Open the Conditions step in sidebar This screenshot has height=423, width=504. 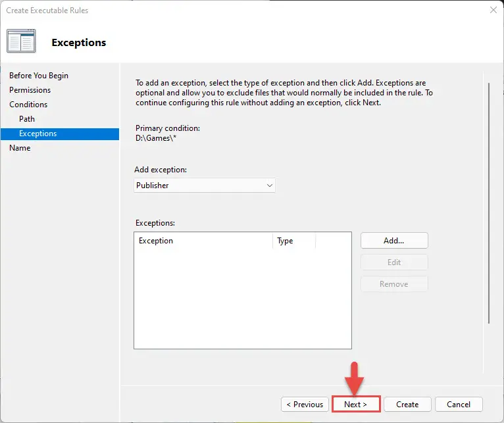tap(28, 105)
